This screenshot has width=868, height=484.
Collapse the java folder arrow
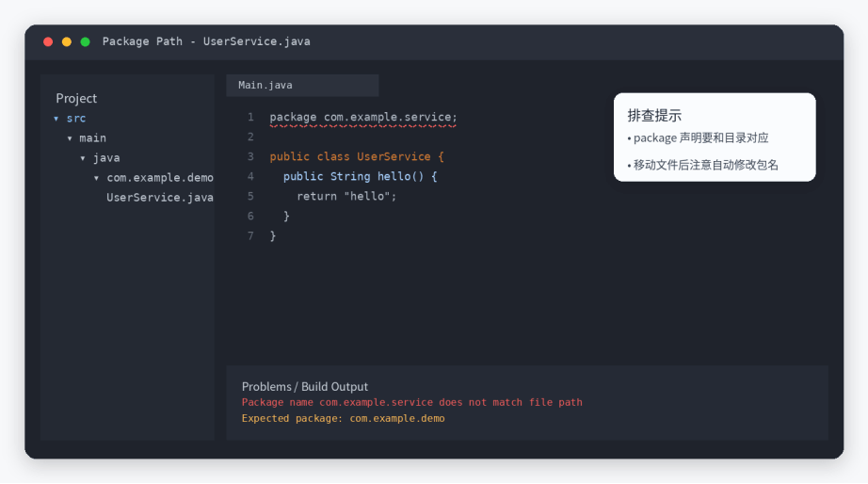pyautogui.click(x=83, y=158)
